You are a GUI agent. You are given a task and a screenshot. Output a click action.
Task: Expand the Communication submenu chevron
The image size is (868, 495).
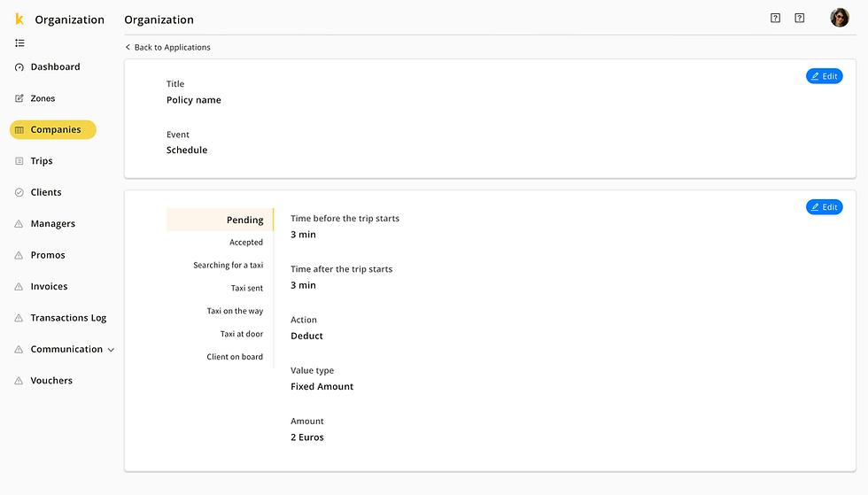[x=111, y=350]
